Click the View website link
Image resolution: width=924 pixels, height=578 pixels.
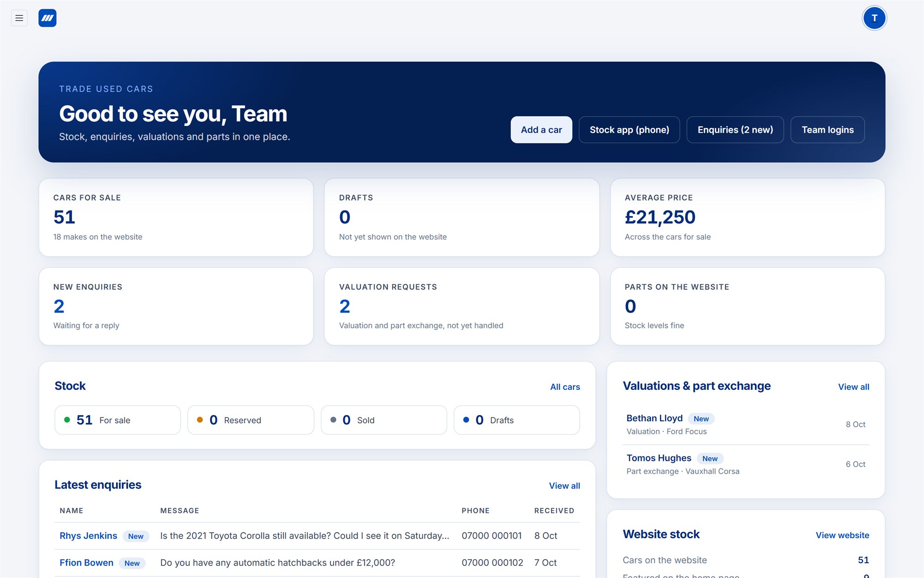(842, 535)
